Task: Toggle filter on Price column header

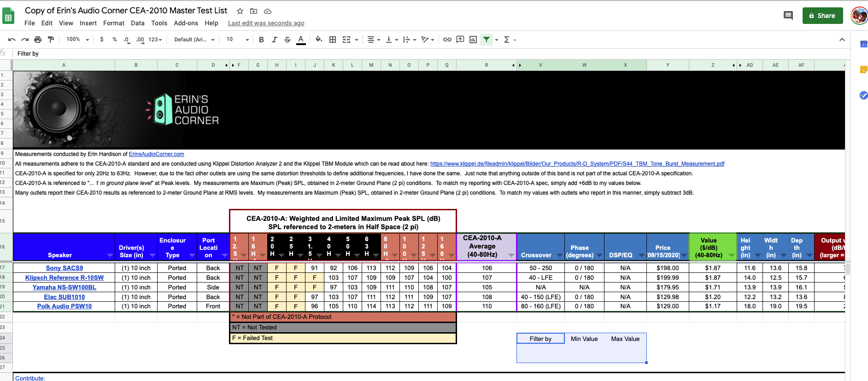Action: 684,255
